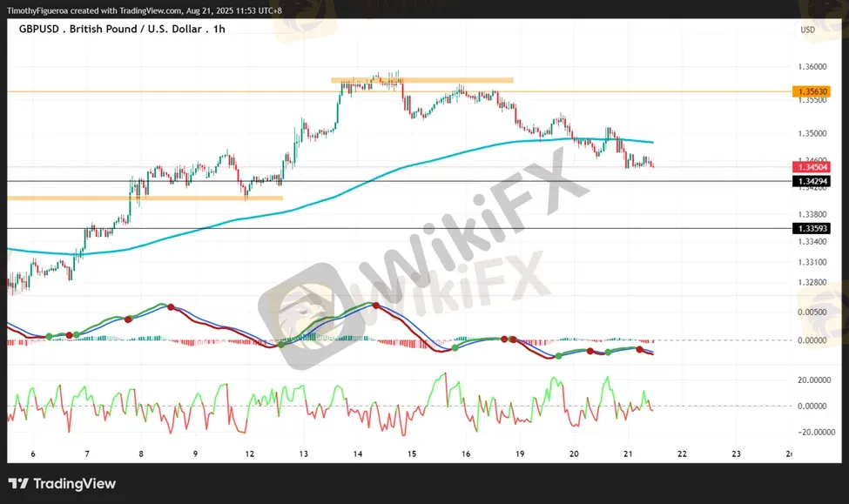The height and width of the screenshot is (504, 849).
Task: Select the black 1.33593 price level label
Action: tap(810, 228)
